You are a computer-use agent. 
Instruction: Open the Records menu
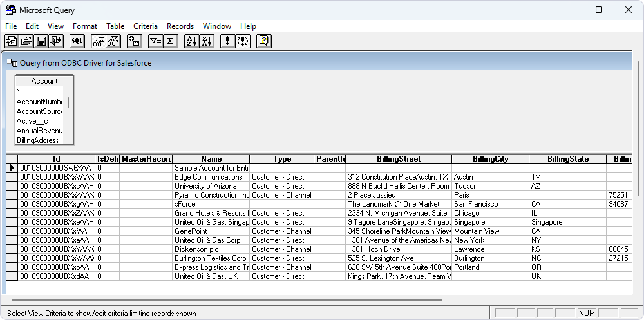click(x=180, y=26)
